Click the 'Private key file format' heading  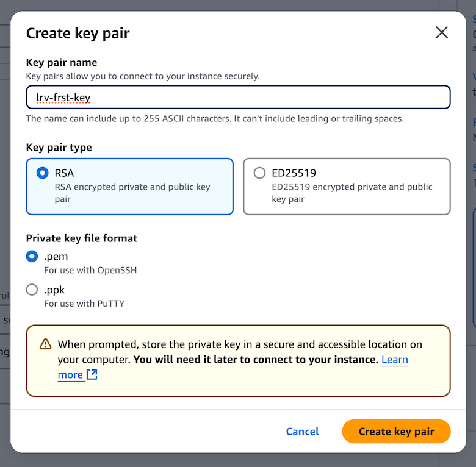(82, 238)
